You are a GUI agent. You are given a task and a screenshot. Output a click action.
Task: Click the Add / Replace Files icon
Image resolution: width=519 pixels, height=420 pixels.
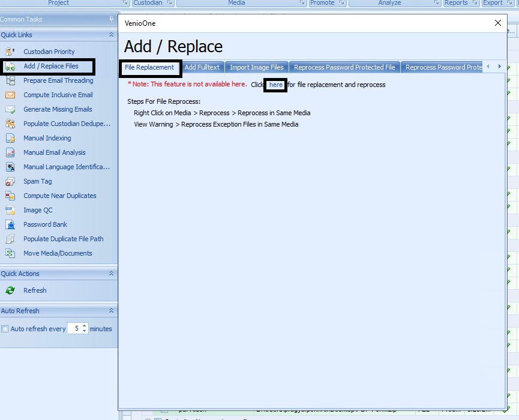click(10, 67)
